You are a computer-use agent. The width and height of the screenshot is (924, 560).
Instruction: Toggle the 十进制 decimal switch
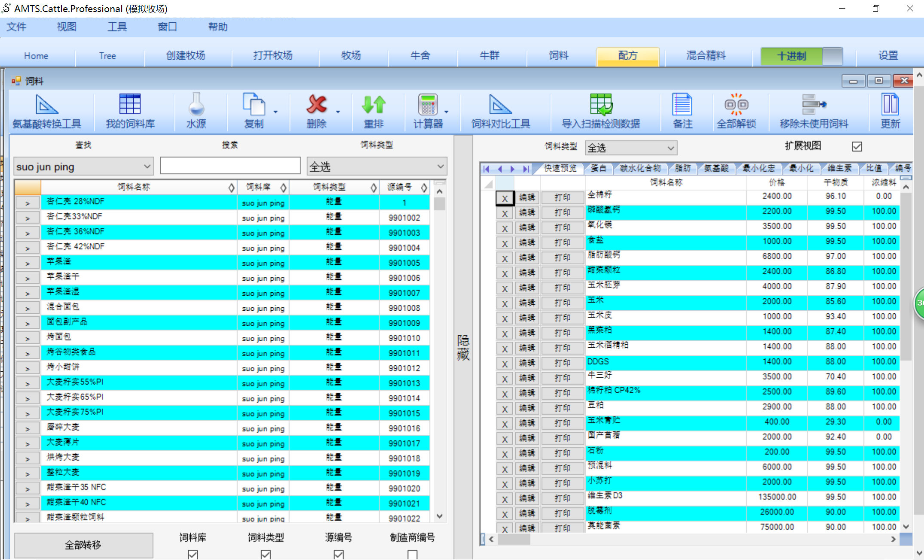pos(802,56)
